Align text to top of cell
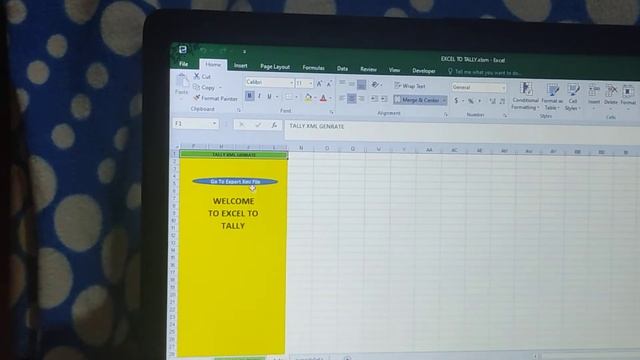The width and height of the screenshot is (640, 360). click(x=342, y=83)
